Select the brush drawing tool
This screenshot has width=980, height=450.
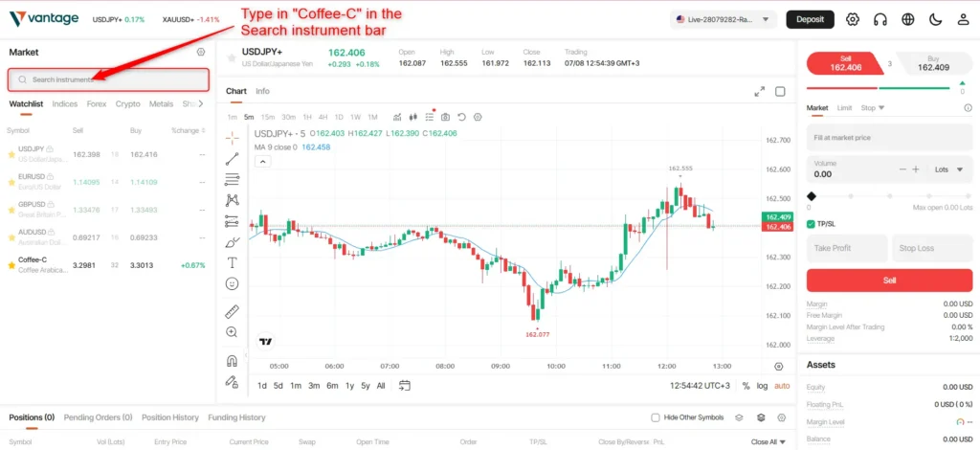[232, 242]
